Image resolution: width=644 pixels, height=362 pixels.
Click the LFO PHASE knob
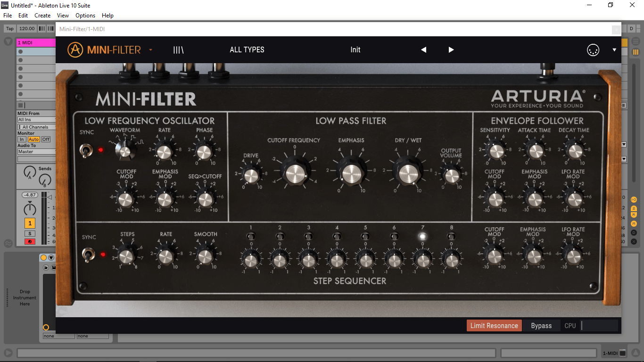point(204,152)
